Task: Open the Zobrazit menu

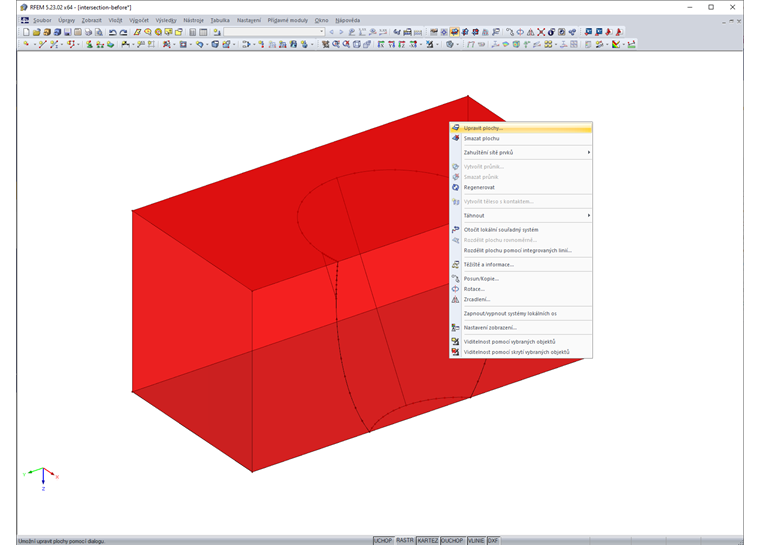Action: pos(92,20)
